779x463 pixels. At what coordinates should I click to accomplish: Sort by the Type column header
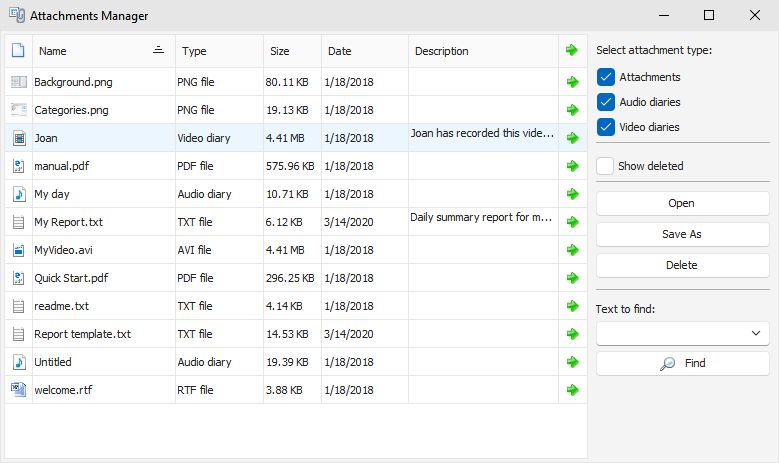(219, 51)
